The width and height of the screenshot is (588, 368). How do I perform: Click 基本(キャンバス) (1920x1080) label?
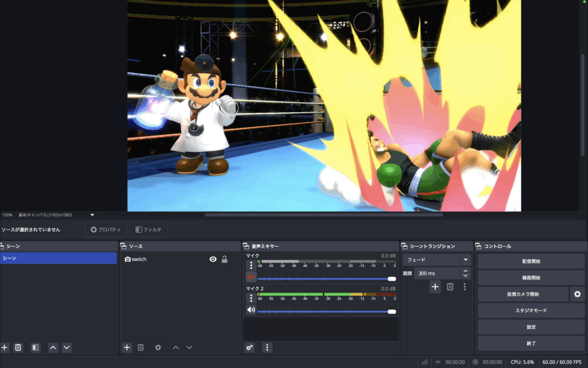(45, 215)
